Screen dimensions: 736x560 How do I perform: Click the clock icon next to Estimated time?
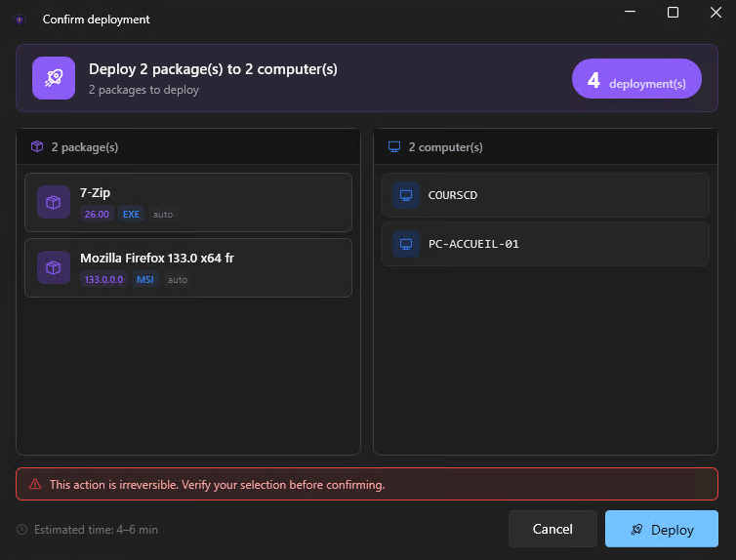[x=22, y=530]
